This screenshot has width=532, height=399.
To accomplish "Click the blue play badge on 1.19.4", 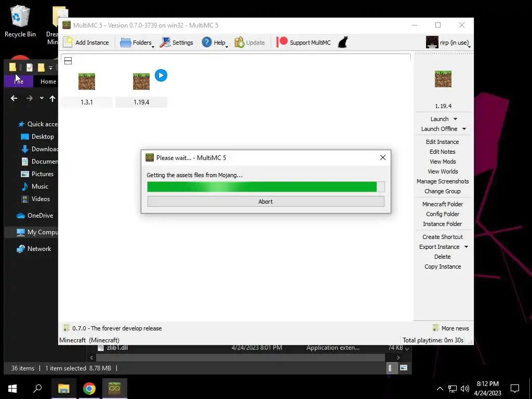I will click(x=161, y=75).
